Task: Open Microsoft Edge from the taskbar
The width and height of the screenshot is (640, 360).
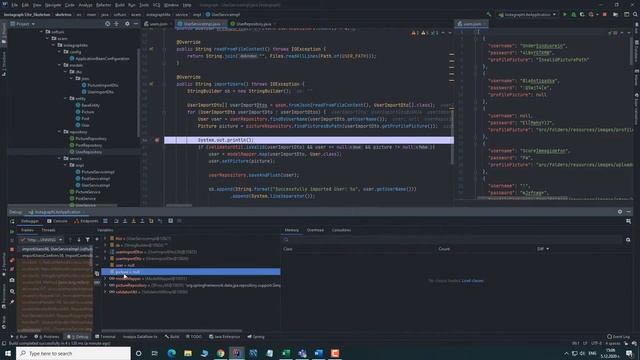Action: tap(171, 353)
